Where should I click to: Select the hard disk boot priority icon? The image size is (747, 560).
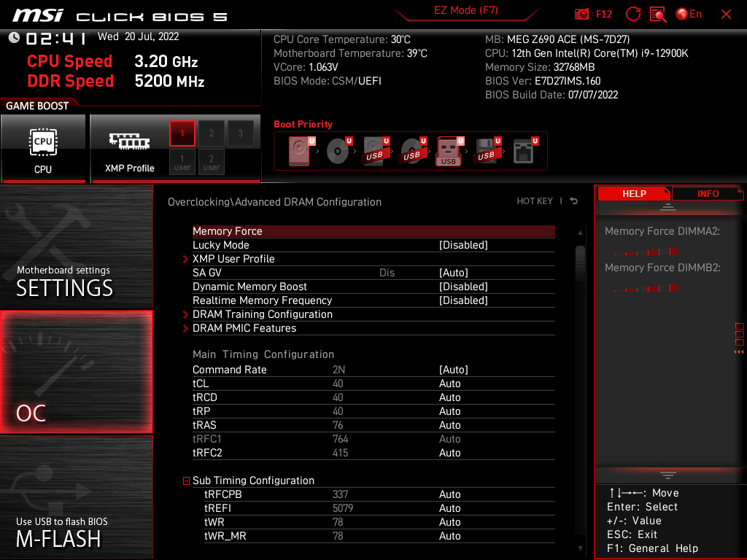click(x=301, y=151)
